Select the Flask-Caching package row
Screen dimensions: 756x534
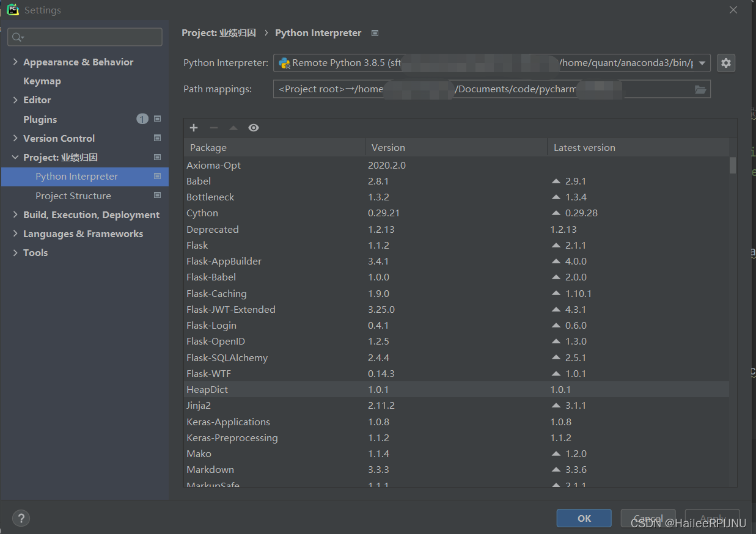(457, 293)
